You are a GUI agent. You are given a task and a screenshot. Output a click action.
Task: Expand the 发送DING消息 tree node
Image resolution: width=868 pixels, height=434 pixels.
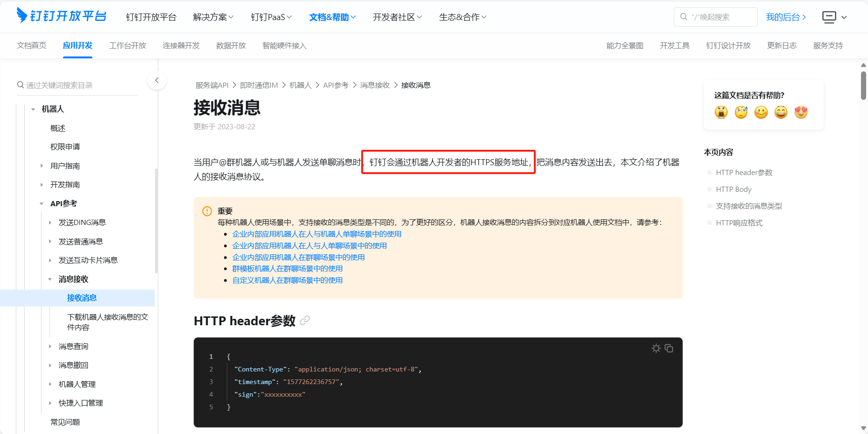point(50,223)
